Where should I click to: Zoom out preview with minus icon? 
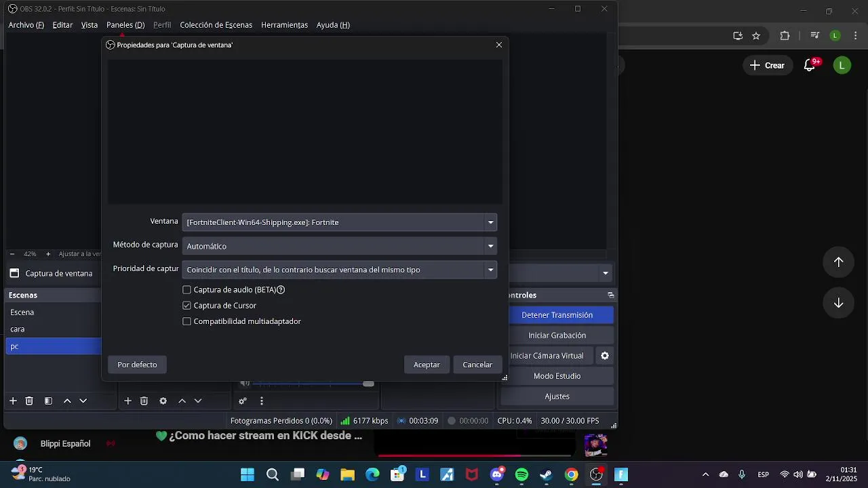point(12,254)
